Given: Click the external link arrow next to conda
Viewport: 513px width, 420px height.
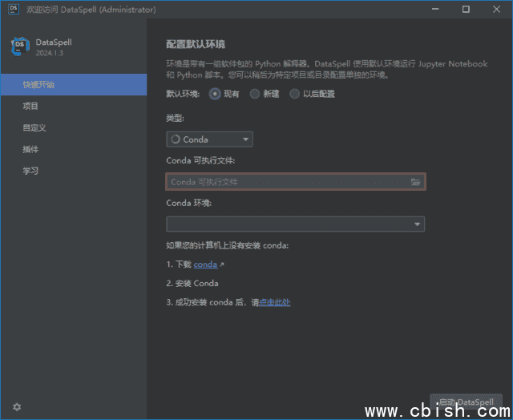Looking at the screenshot, I should point(222,265).
